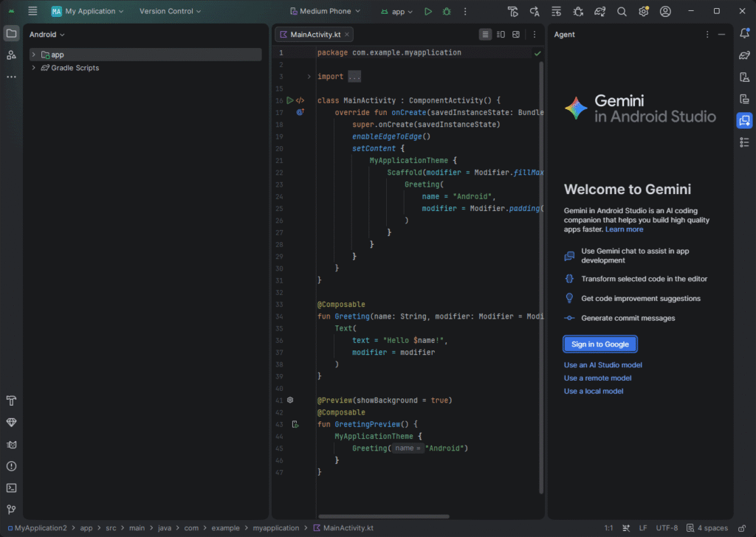Open Terminal tool window
This screenshot has width=756, height=537.
(11, 488)
